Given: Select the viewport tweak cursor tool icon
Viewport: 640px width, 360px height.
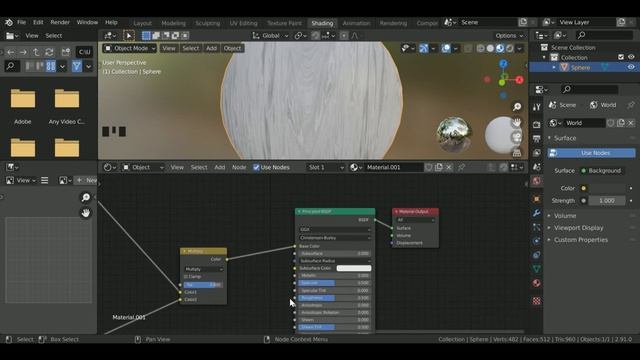Looking at the screenshot, I should click(x=129, y=36).
